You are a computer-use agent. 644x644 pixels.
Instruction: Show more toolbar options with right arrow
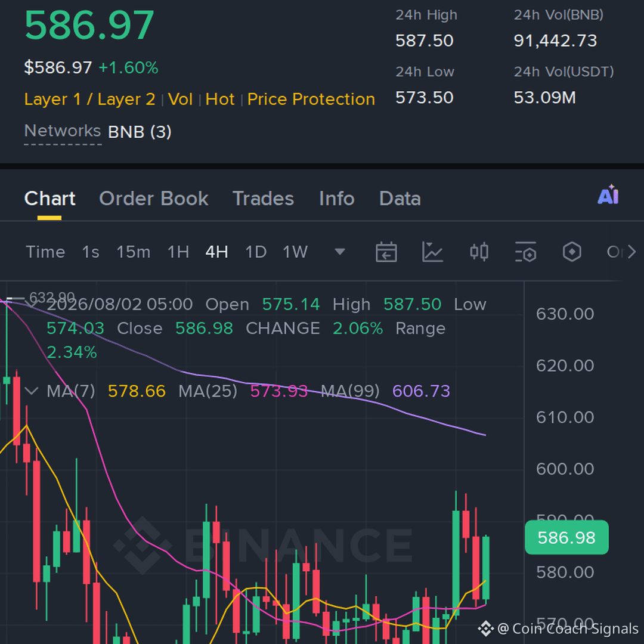point(631,252)
